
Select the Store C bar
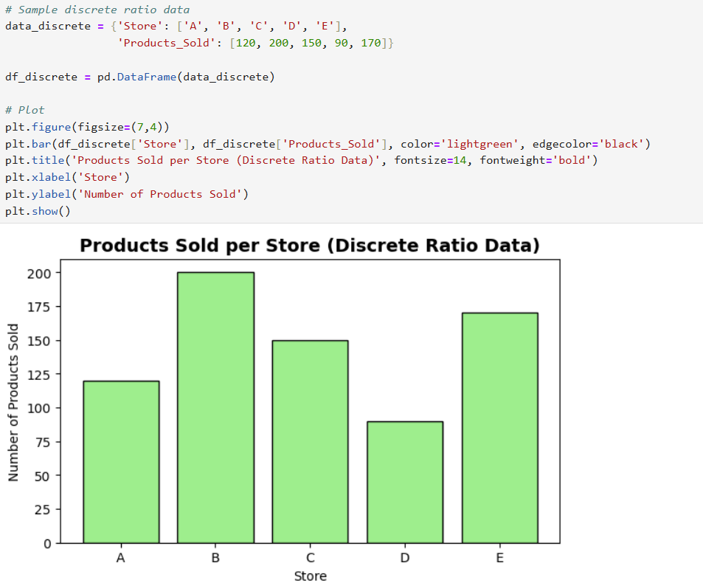[310, 441]
